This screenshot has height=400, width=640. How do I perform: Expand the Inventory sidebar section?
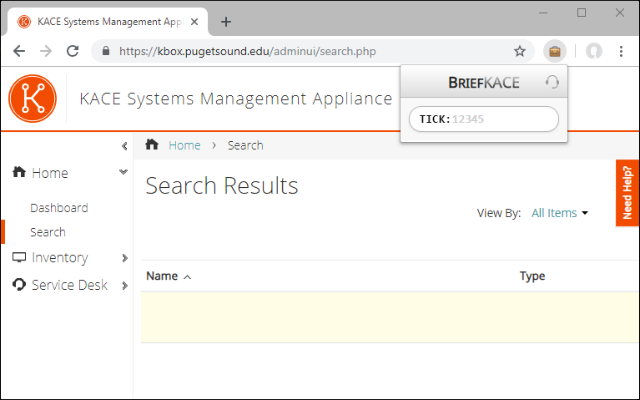click(x=124, y=258)
